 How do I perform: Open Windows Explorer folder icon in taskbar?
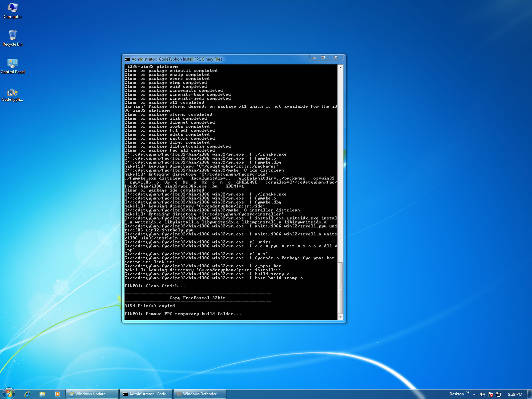click(x=42, y=394)
